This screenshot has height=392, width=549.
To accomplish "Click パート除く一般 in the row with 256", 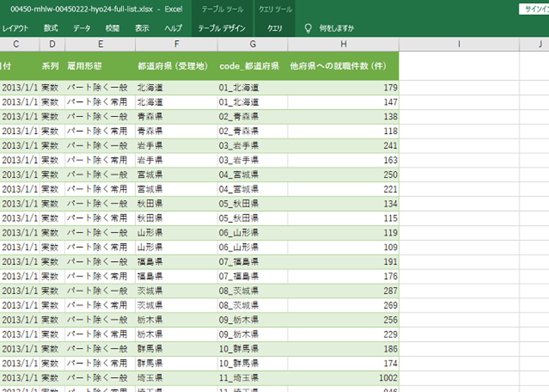I will [x=100, y=320].
